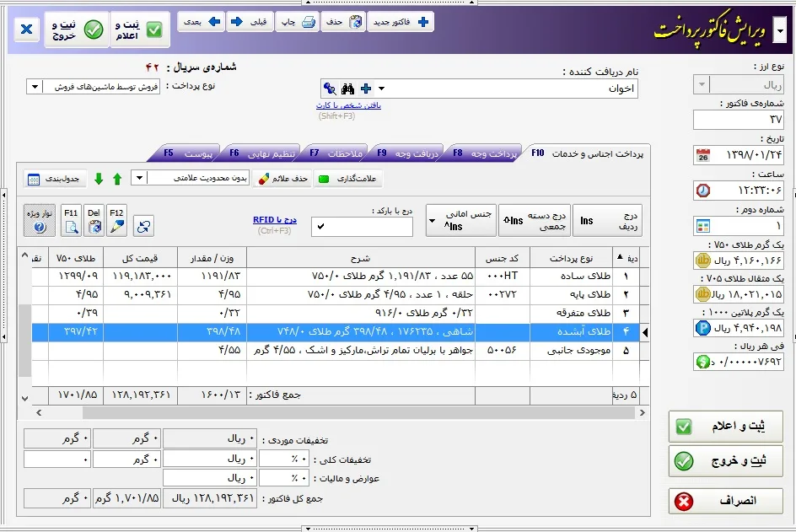Click the blue P platinum price icon
Viewport: 796px width, 532px height.
(703, 328)
